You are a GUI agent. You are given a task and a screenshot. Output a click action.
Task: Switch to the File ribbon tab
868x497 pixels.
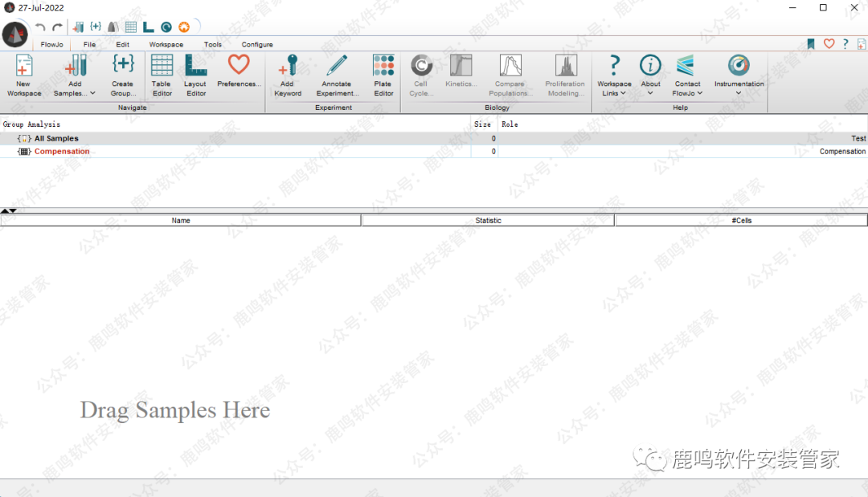pos(89,45)
